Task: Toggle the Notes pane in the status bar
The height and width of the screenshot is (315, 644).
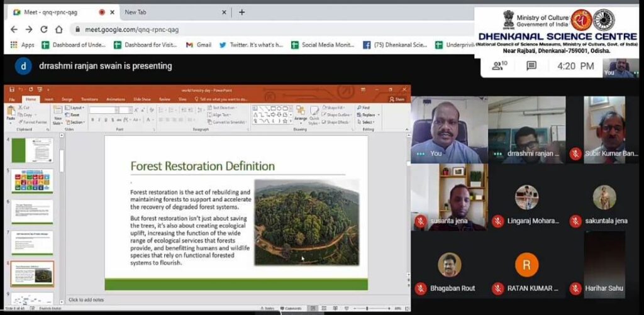Action: pyautogui.click(x=267, y=308)
